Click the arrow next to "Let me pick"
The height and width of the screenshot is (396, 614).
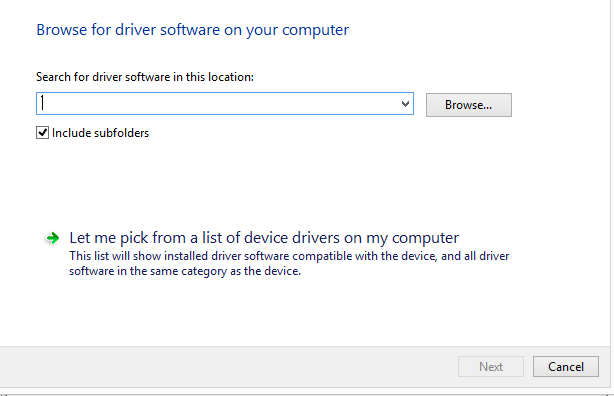(52, 238)
